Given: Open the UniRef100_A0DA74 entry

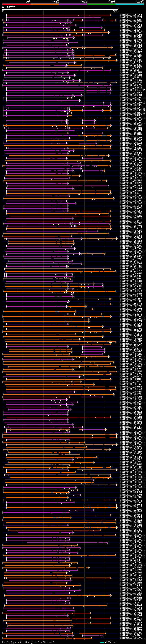Looking at the screenshot, I should click(131, 17).
